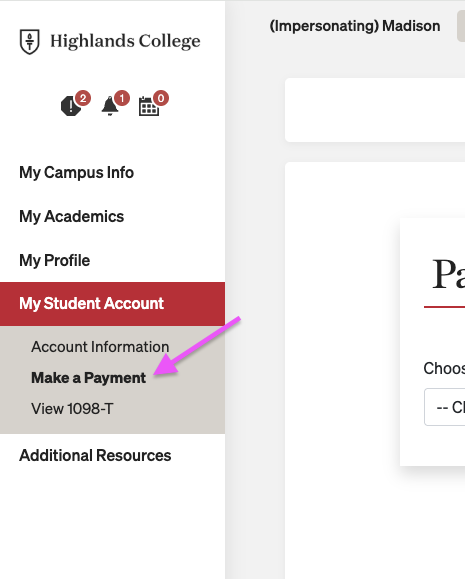Open the View 1098-T page
465x579 pixels.
point(72,409)
